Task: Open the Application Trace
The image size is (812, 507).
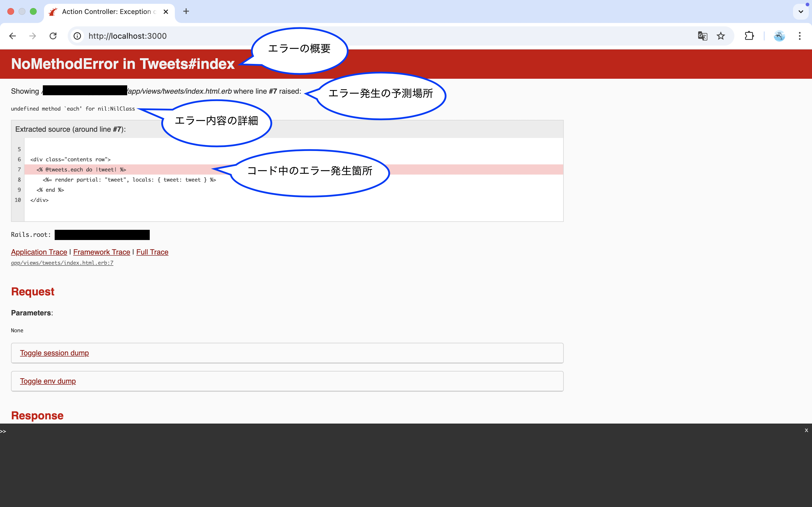Action: click(39, 252)
